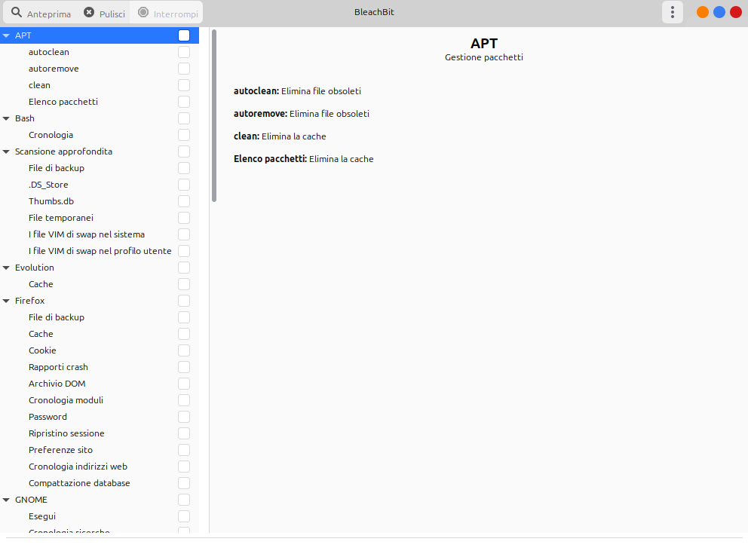
Task: Select the Thumbs.db row label
Action: (x=51, y=201)
